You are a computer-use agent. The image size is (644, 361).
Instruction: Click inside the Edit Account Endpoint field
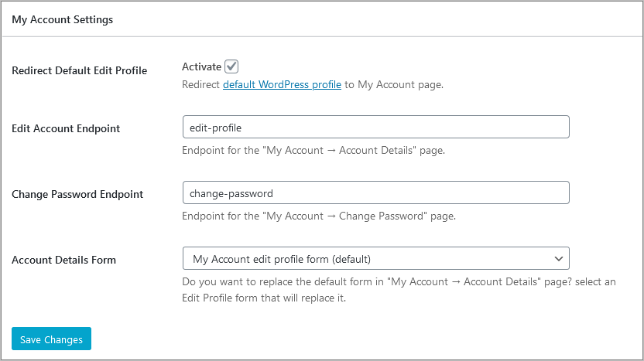[376, 127]
